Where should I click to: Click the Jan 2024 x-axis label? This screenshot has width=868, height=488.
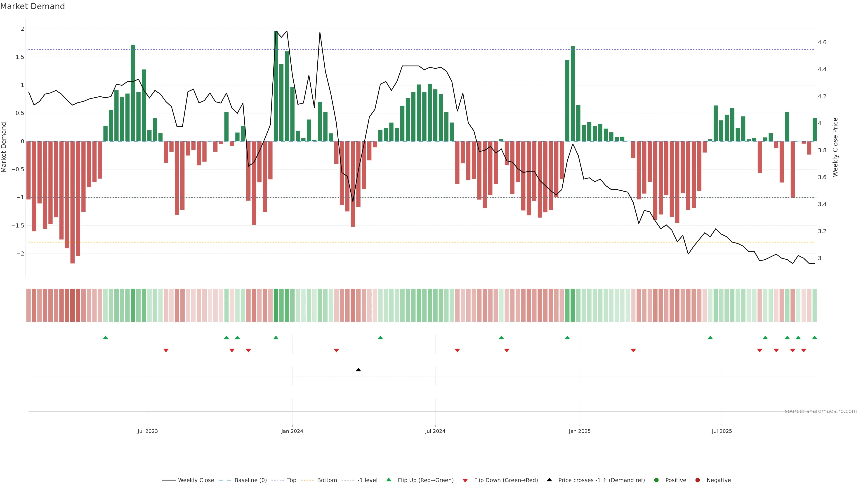click(x=292, y=431)
